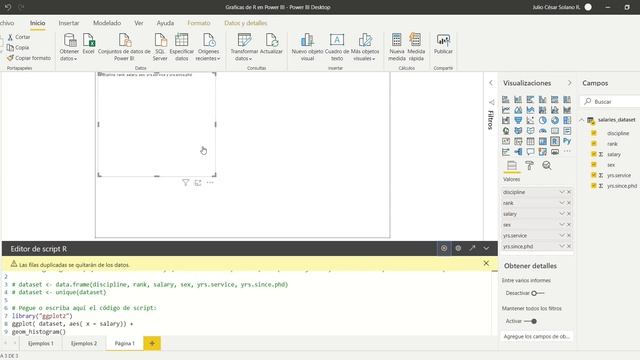Click the Actualizar icon
This screenshot has height=360, width=640.
pyautogui.click(x=271, y=41)
